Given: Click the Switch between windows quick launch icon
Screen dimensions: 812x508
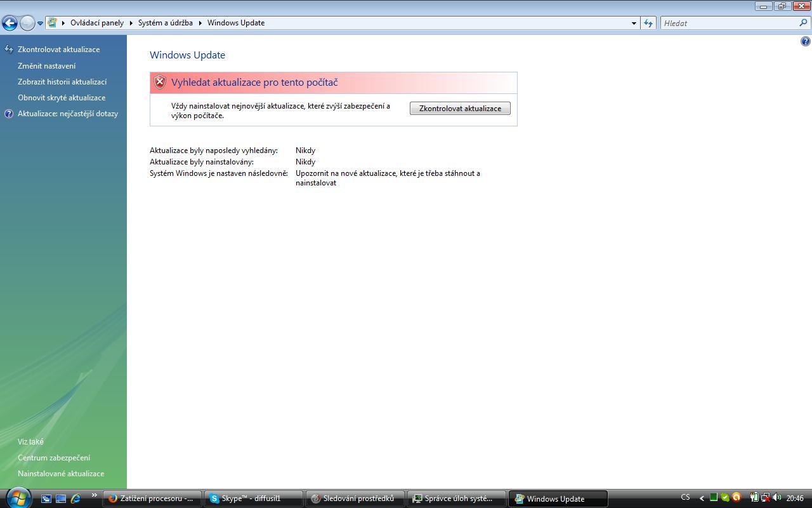Looking at the screenshot, I should (x=46, y=498).
